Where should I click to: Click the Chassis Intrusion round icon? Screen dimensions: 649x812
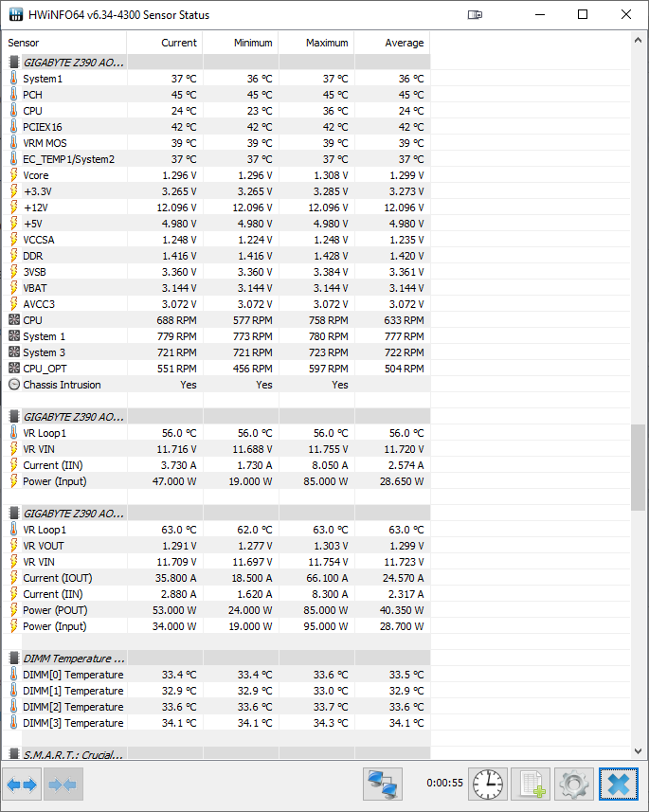(14, 385)
